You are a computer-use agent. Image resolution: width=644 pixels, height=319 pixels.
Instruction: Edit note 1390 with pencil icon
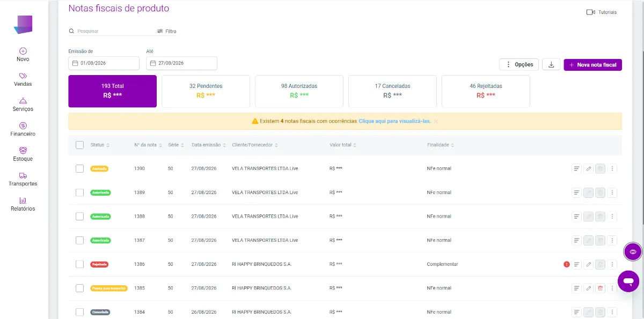[x=589, y=168]
